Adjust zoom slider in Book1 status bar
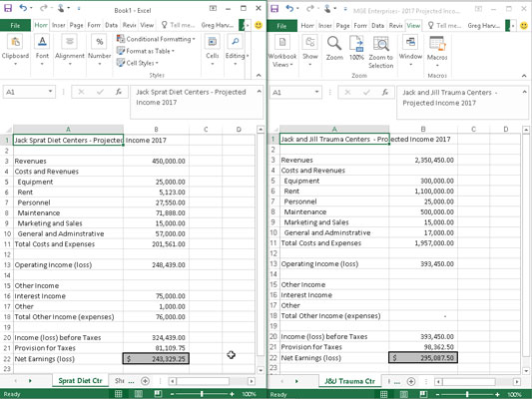The image size is (532, 399). pos(202,394)
